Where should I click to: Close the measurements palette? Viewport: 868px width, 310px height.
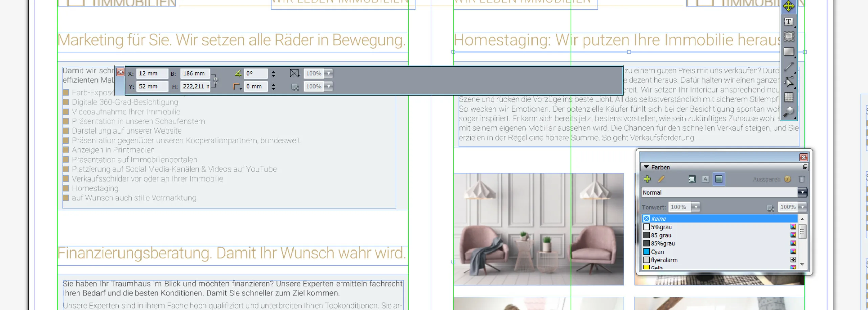click(x=120, y=72)
